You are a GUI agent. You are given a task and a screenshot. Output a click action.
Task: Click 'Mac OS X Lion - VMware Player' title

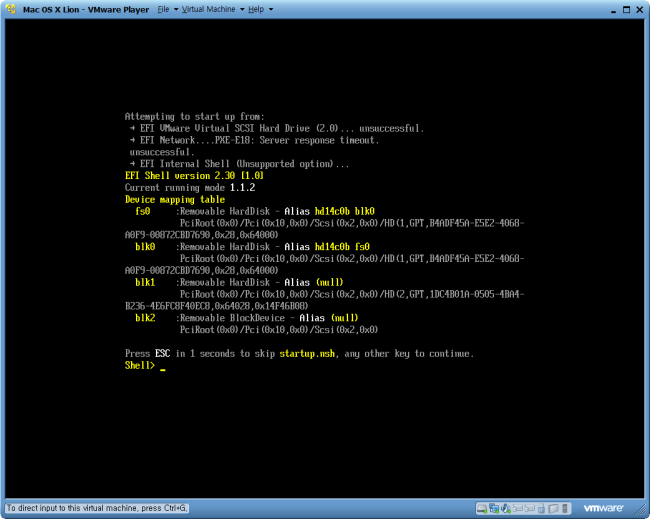(86, 10)
